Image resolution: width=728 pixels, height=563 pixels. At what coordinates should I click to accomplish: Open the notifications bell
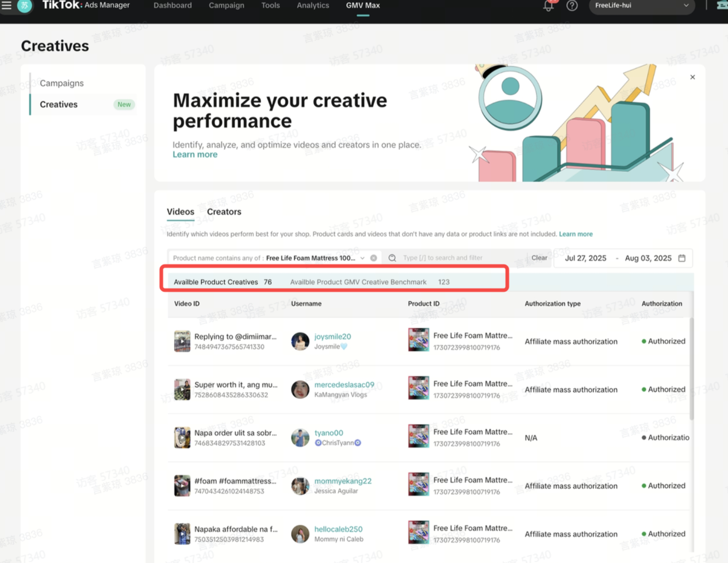pyautogui.click(x=549, y=6)
